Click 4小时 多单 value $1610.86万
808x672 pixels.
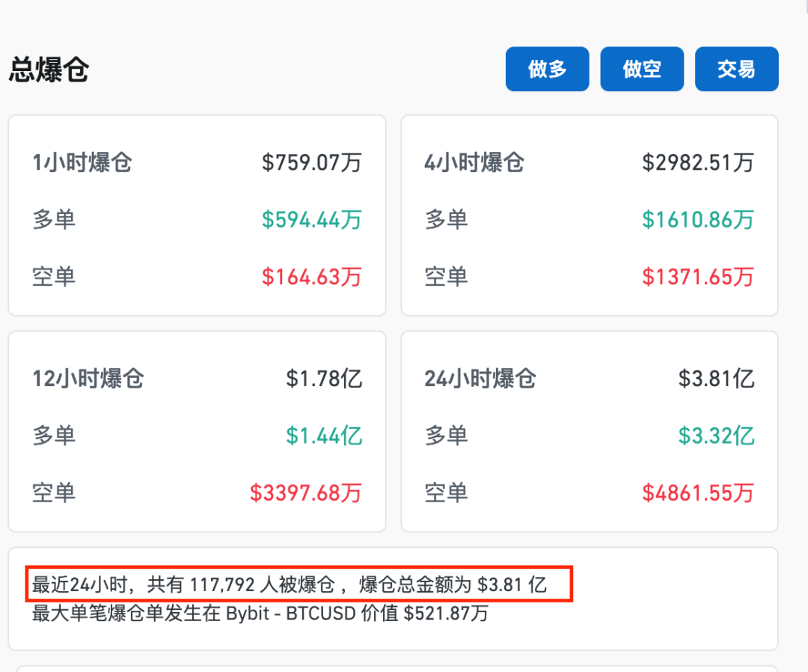(x=698, y=220)
